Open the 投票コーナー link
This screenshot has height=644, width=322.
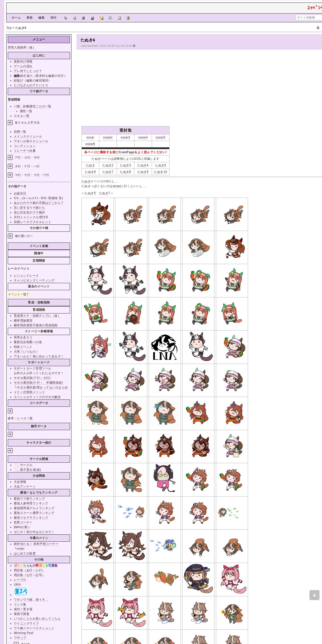(23, 522)
